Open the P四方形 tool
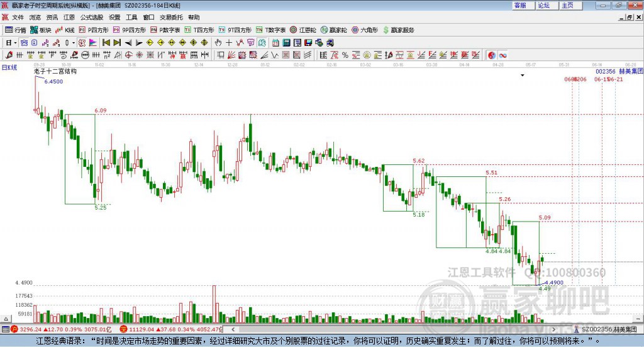Screen dimensions: 644x347 (94, 30)
